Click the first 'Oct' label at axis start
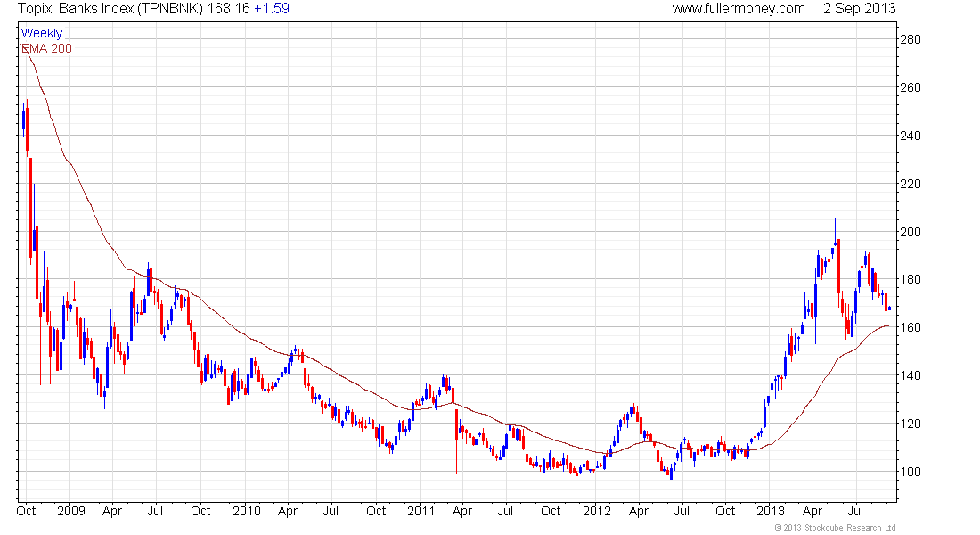The height and width of the screenshot is (535, 980). (x=26, y=511)
